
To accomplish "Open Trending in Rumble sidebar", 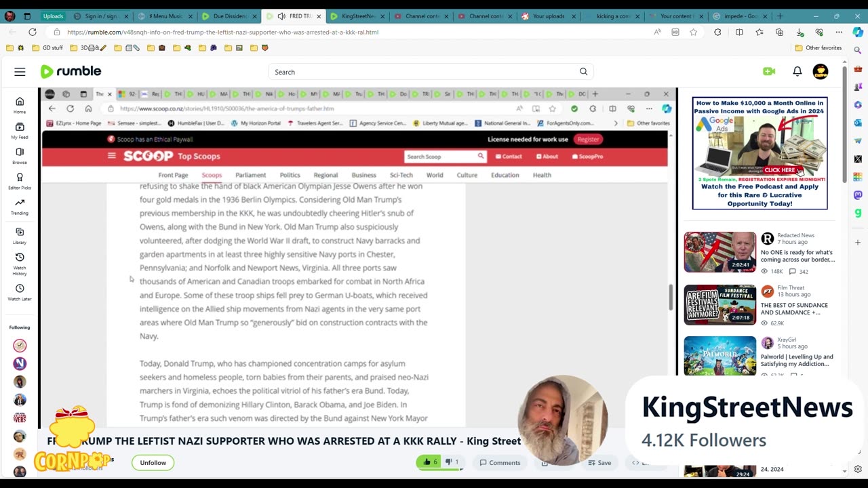I will pyautogui.click(x=20, y=207).
